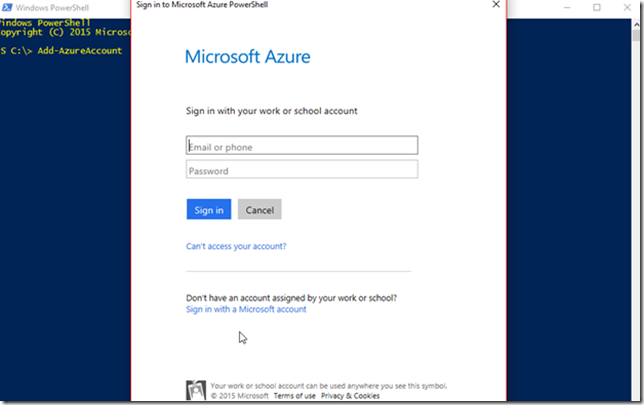Maximize the Windows PowerShell window

[597, 7]
